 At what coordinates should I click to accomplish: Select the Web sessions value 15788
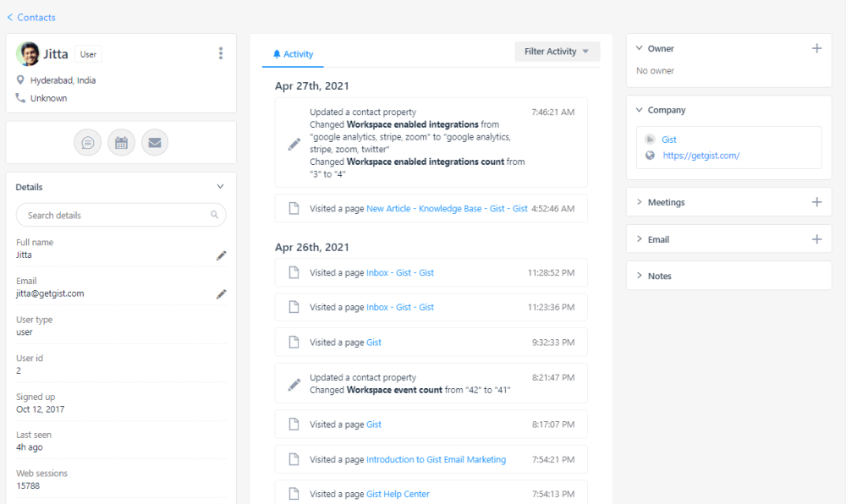pyautogui.click(x=28, y=485)
